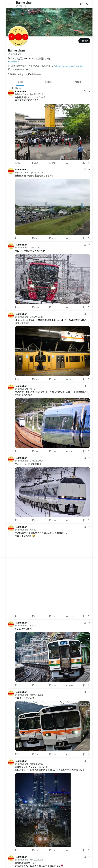The width and height of the screenshot is (98, 868).
Task: Switch to the Media tab
Action: pyautogui.click(x=78, y=82)
